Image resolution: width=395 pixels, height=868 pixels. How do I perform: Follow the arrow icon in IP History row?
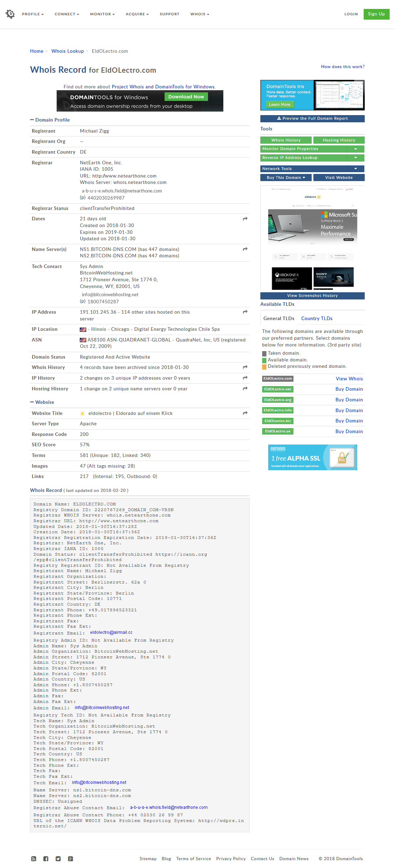click(x=245, y=378)
